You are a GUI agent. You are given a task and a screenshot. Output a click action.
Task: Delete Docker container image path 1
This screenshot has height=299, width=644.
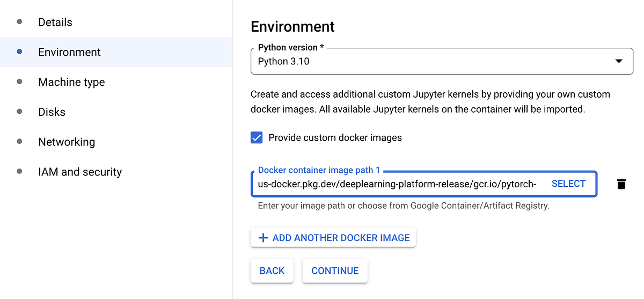point(621,184)
